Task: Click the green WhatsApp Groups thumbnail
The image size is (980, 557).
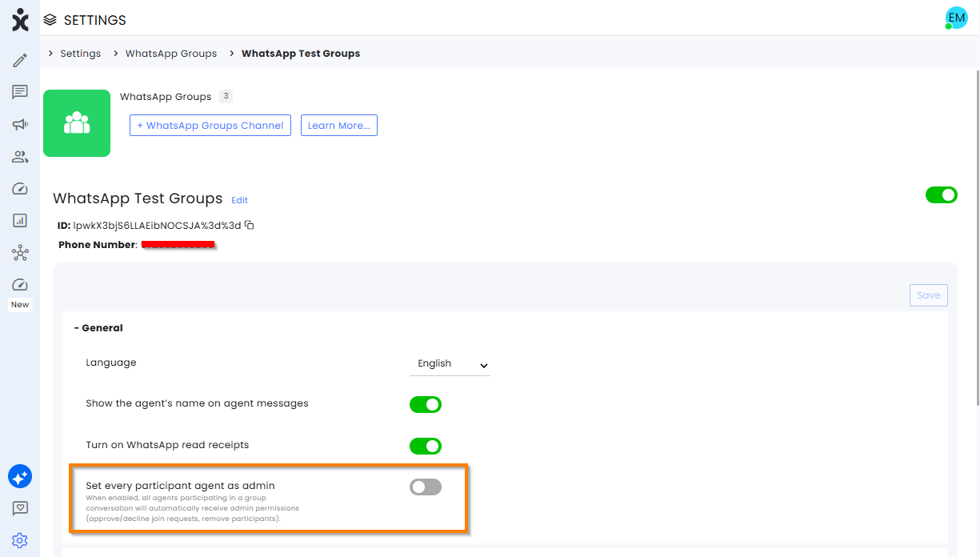Action: (77, 123)
